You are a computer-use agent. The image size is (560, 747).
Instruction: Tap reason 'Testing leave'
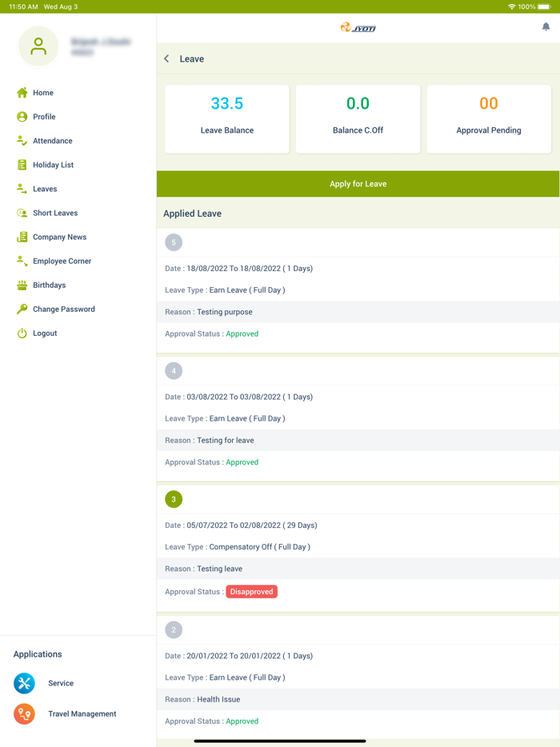tap(220, 569)
